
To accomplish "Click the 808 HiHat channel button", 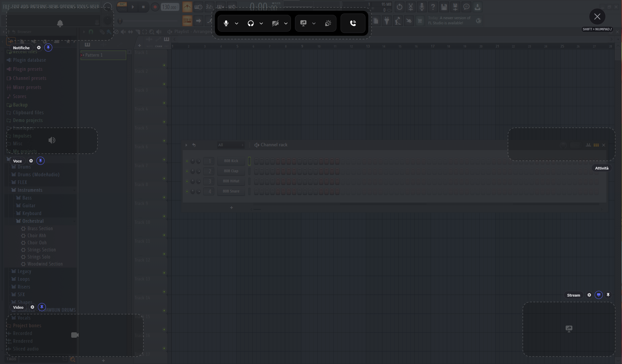I will pyautogui.click(x=231, y=181).
